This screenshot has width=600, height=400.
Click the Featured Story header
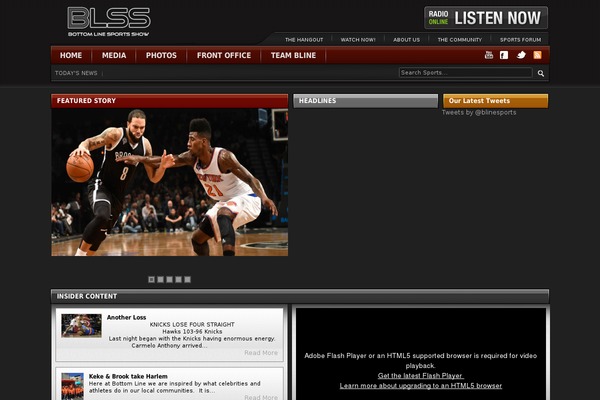(x=170, y=101)
